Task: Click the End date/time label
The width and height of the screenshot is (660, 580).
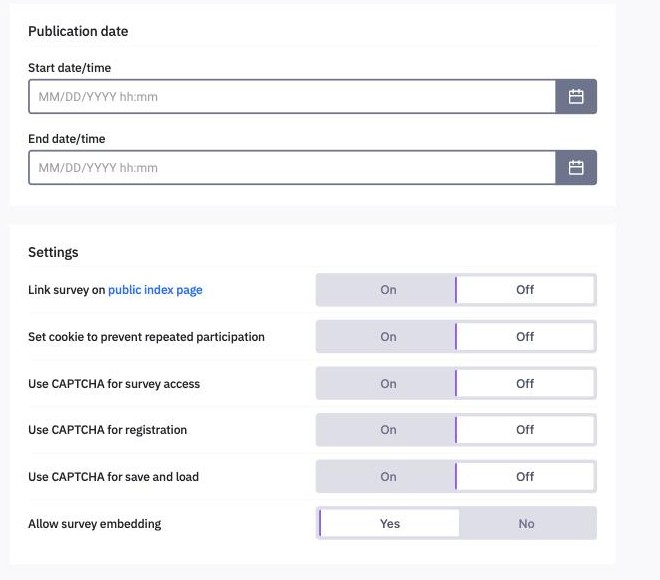Action: point(67,139)
